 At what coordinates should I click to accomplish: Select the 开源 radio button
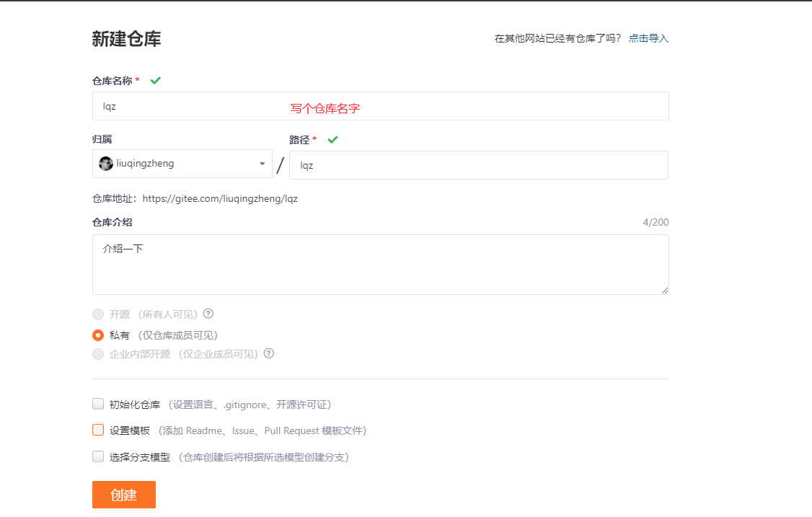98,314
